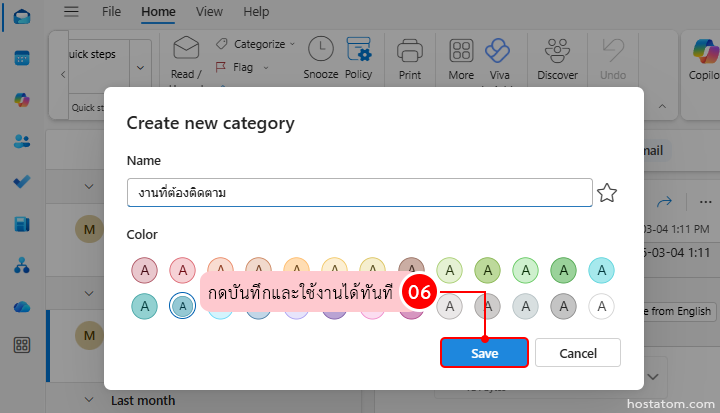Expand the chevron at reading pane bottom
The height and width of the screenshot is (413, 720).
[652, 377]
